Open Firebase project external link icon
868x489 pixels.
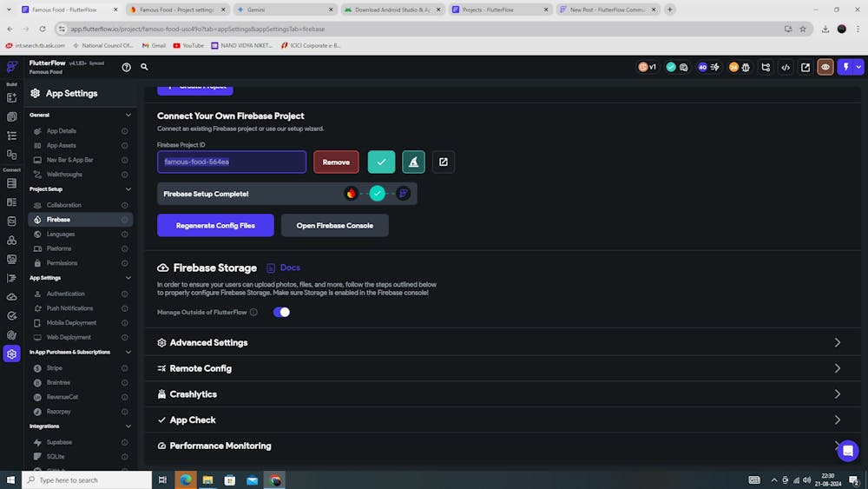(x=444, y=162)
